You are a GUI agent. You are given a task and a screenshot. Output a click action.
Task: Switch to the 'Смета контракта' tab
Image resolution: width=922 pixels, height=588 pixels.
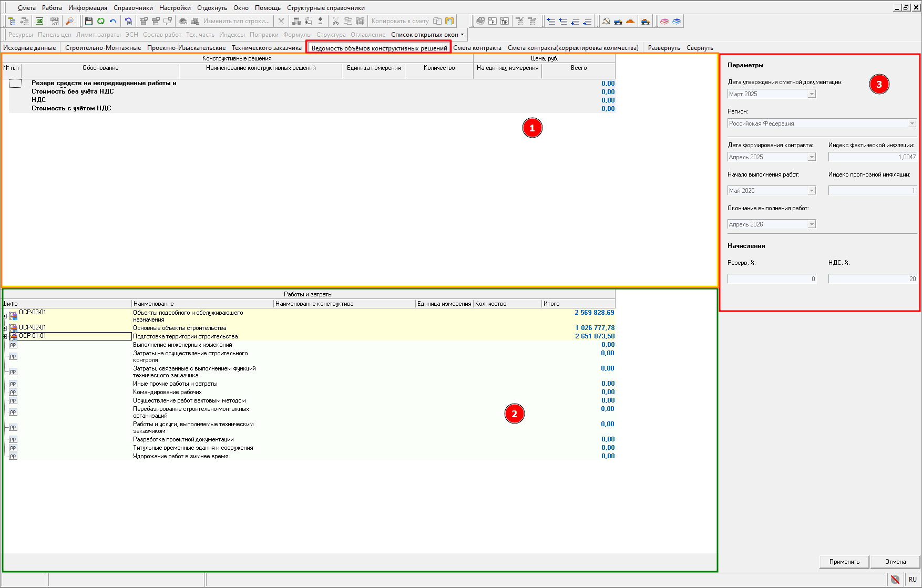tap(477, 48)
